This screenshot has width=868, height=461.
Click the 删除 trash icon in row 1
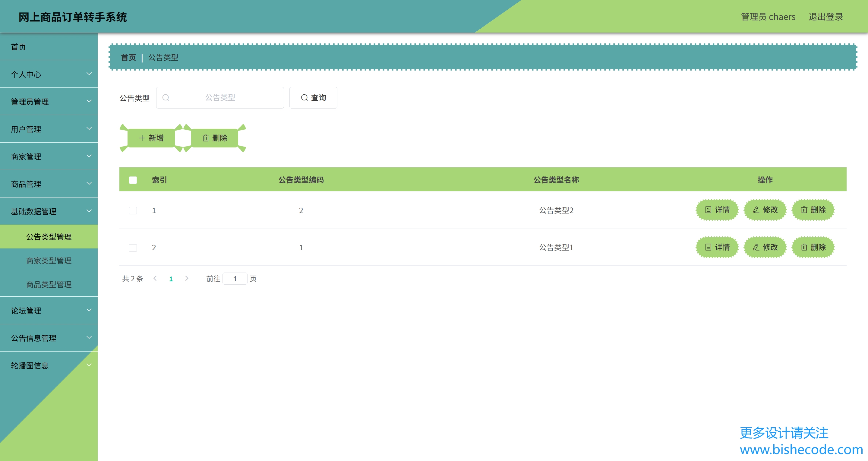pyautogui.click(x=804, y=210)
